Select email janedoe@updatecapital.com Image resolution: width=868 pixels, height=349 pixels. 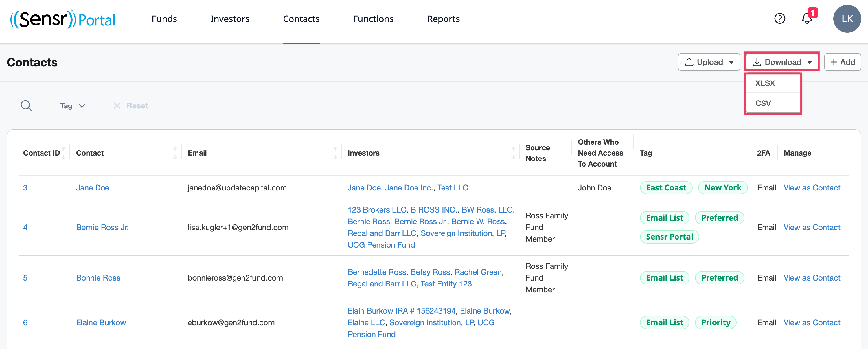pyautogui.click(x=237, y=188)
